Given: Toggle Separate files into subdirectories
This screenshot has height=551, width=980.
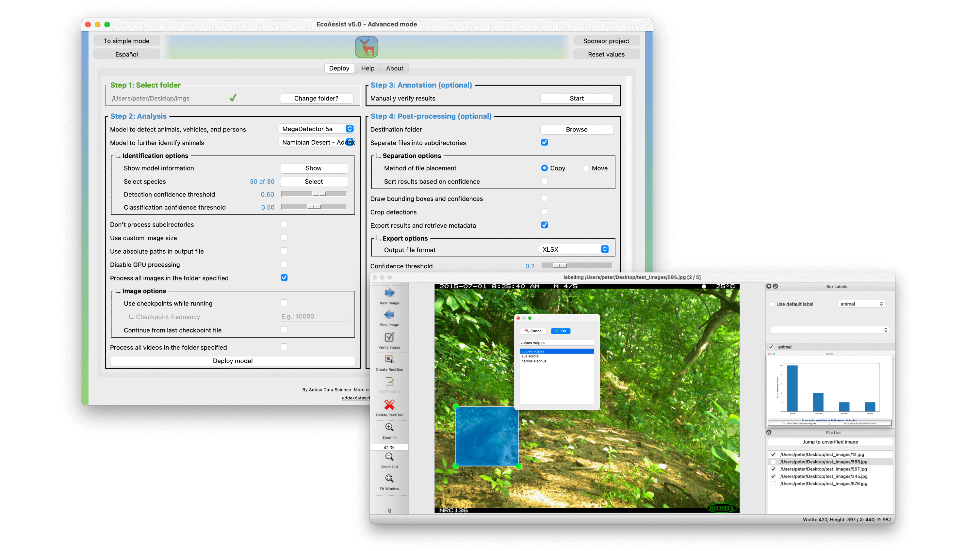Looking at the screenshot, I should pos(545,142).
